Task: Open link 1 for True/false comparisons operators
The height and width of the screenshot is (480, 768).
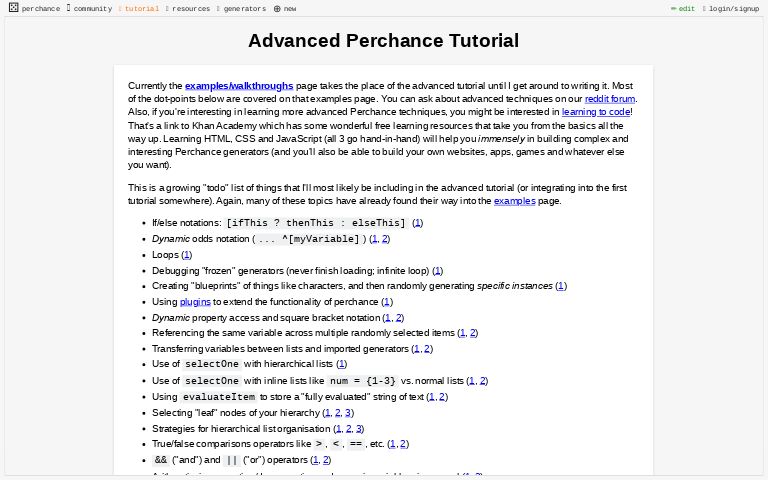Action: click(x=393, y=444)
